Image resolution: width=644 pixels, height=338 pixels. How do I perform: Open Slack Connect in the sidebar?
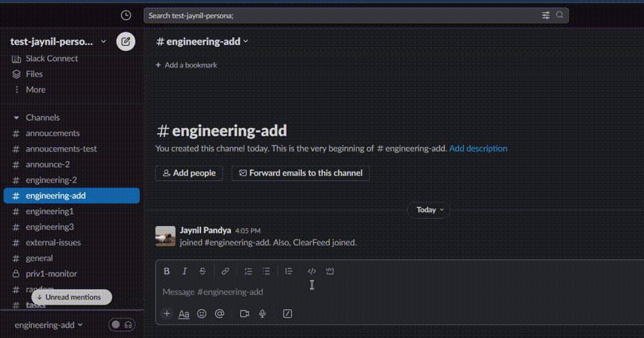(x=51, y=58)
